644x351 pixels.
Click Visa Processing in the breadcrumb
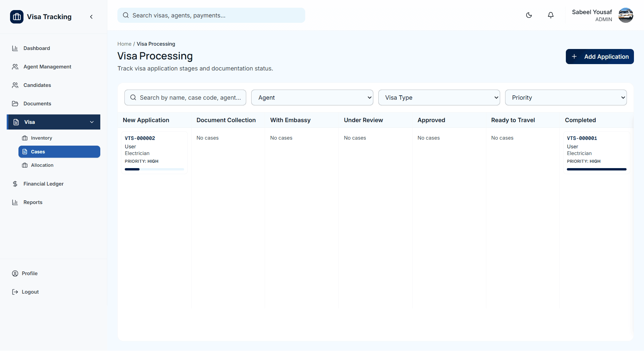tap(156, 44)
